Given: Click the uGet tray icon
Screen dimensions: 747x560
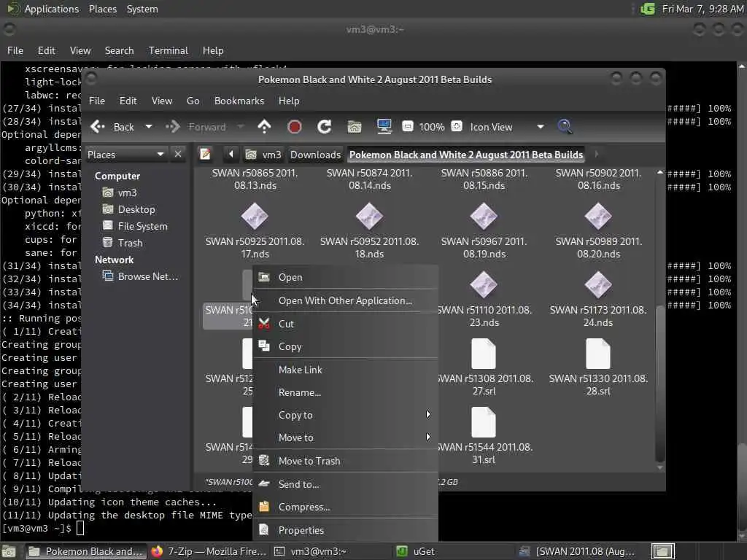Looking at the screenshot, I should [647, 9].
